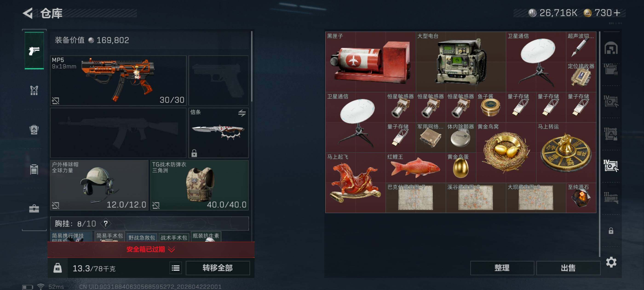Expand the 安全箱已过期 banner
The image size is (644, 290).
pyautogui.click(x=151, y=249)
